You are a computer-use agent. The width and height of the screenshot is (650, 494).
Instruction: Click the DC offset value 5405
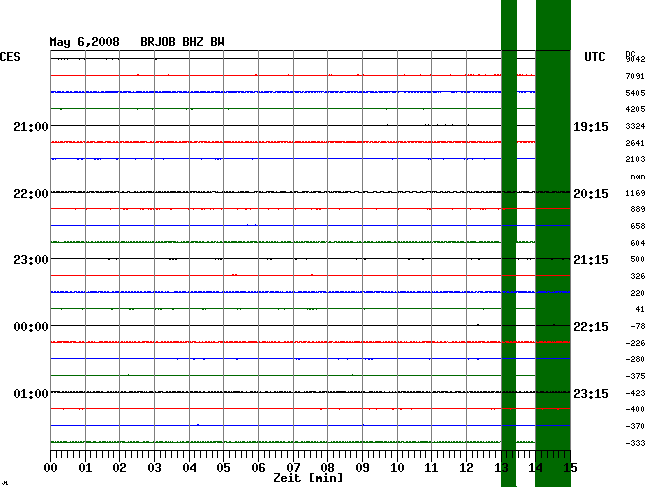click(x=635, y=93)
